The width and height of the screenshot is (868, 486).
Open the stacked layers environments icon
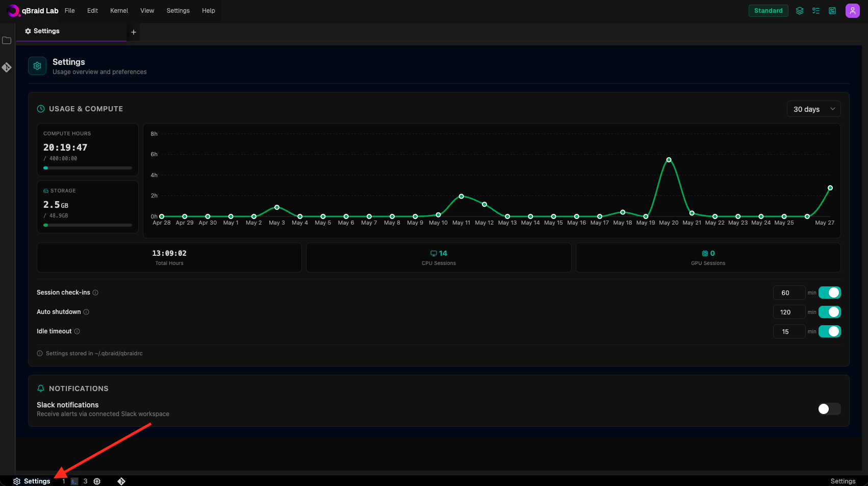coord(800,11)
